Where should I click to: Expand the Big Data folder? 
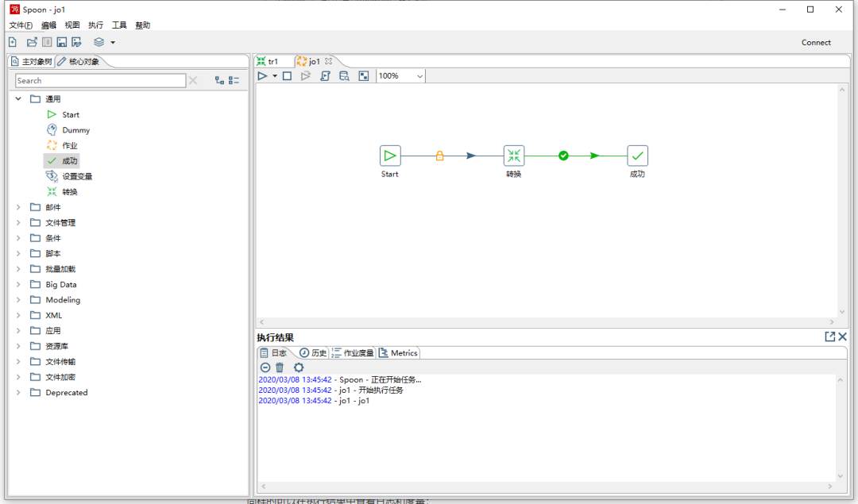tap(18, 284)
